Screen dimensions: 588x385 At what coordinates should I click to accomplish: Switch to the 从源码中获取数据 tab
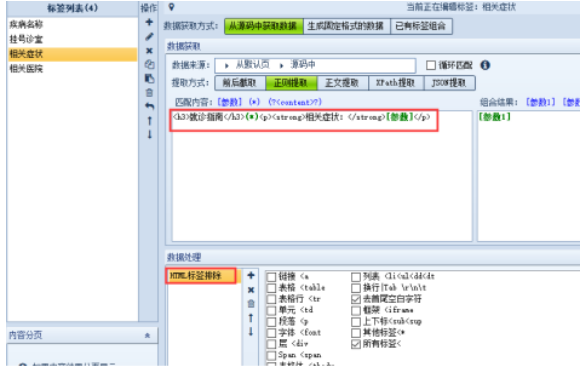[264, 26]
